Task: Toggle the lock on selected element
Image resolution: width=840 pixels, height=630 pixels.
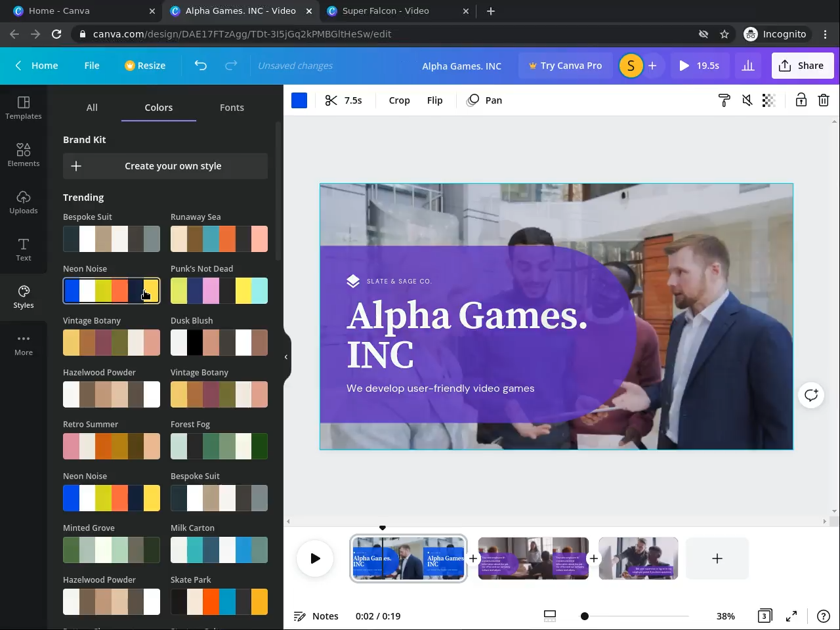Action: (801, 100)
